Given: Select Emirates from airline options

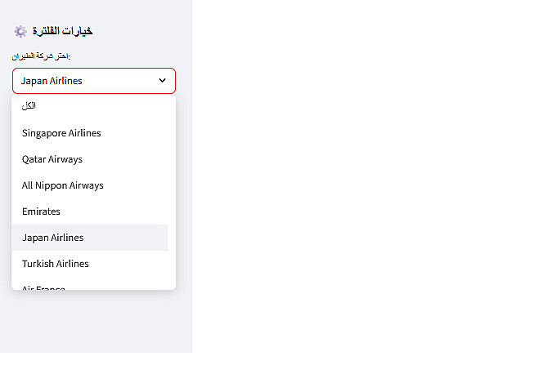Looking at the screenshot, I should [x=41, y=212].
